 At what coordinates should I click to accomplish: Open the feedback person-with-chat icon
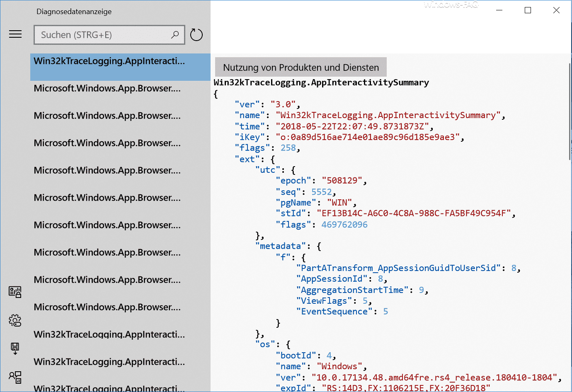15,377
